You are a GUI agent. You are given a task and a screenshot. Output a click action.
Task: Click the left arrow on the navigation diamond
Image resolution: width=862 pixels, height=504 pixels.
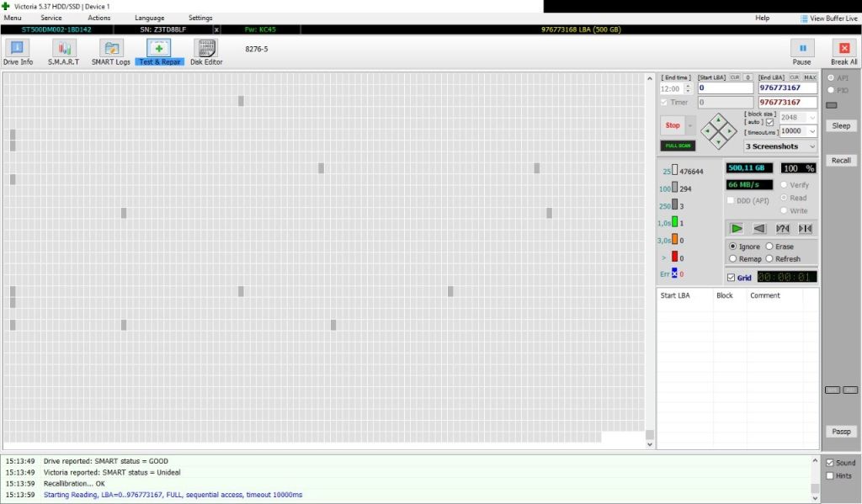707,131
